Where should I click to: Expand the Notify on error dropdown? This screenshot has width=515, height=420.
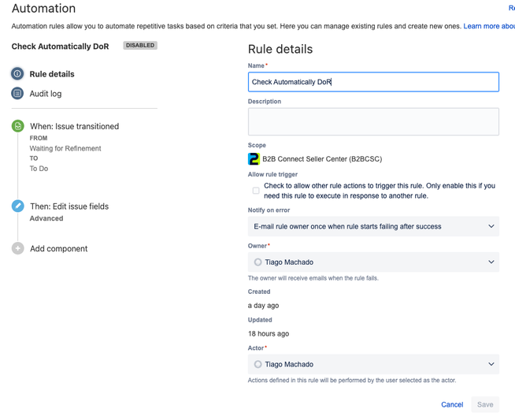pyautogui.click(x=373, y=226)
